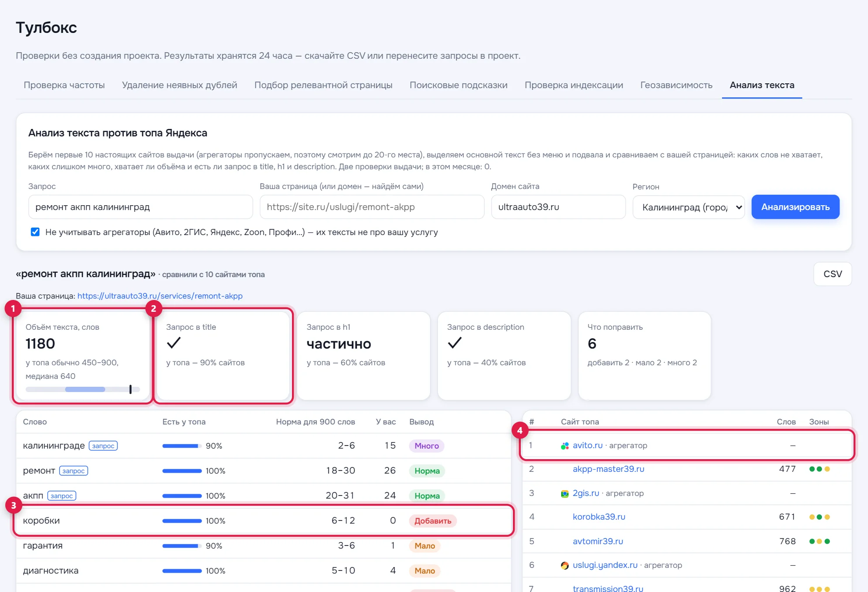Screen dimensions: 868x592
Task: Click частично value in Запрос в h1 card
Action: 339,344
